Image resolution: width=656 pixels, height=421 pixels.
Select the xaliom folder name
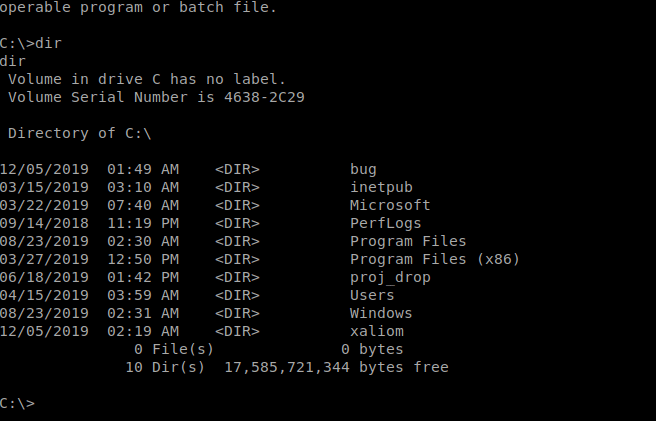(x=376, y=331)
